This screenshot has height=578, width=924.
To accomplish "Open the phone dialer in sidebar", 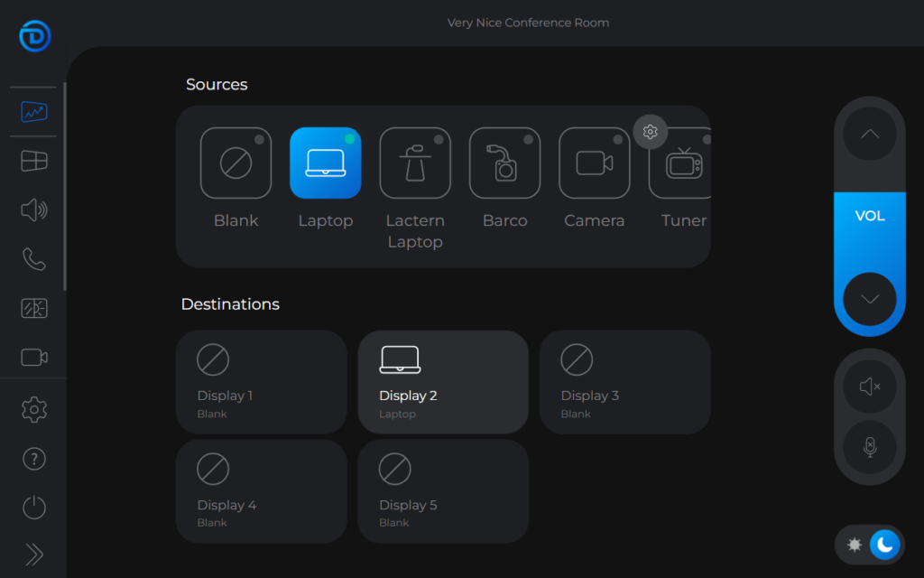I will click(33, 260).
